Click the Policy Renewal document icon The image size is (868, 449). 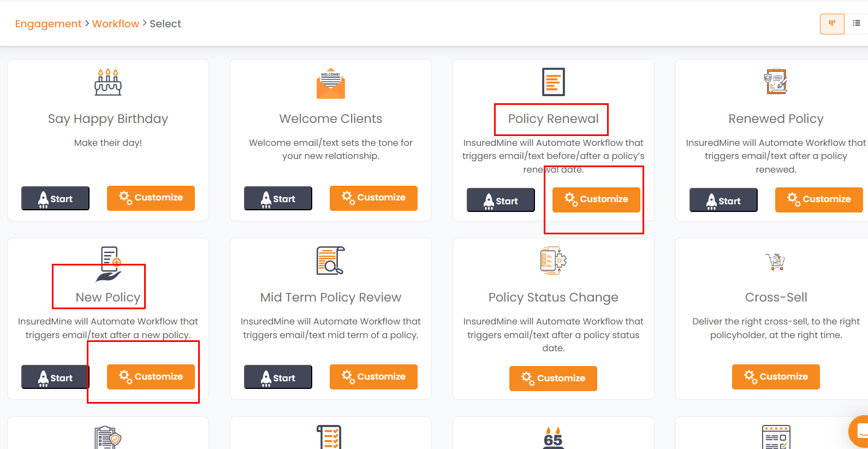pyautogui.click(x=554, y=82)
